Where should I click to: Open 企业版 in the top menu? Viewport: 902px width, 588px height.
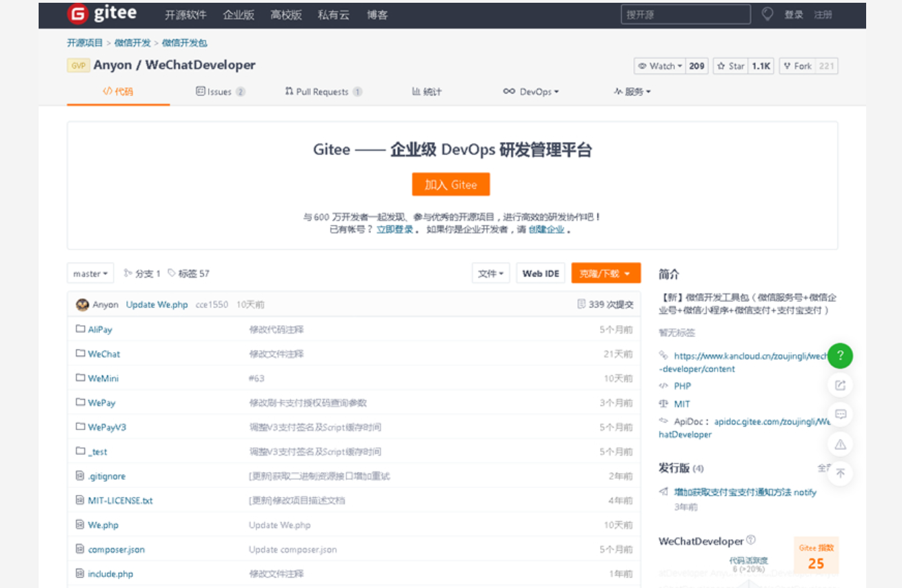(239, 14)
